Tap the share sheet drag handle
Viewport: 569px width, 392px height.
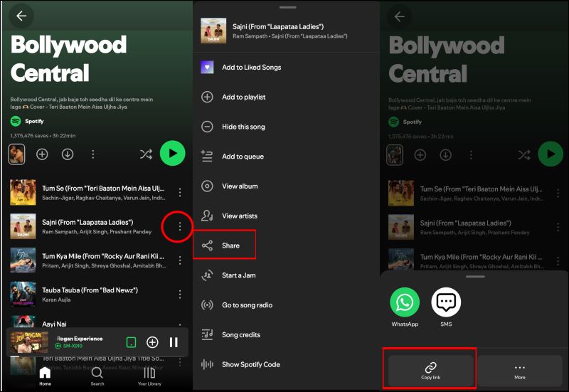click(475, 277)
